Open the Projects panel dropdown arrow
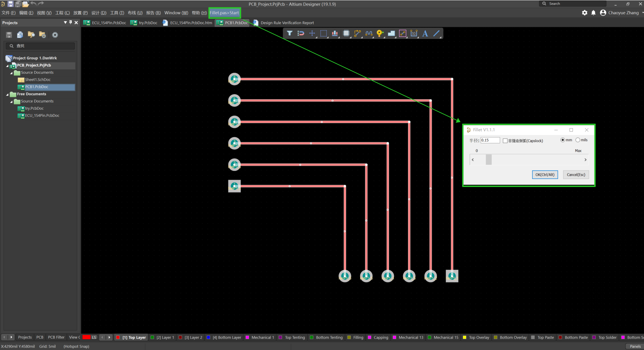The image size is (644, 350). point(65,23)
